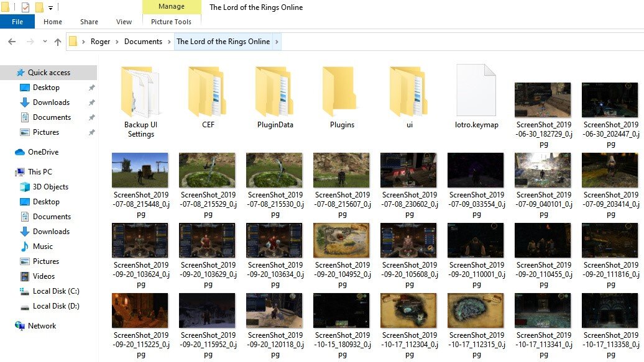Switch to the View ribbon tab
This screenshot has height=362, width=644.
pyautogui.click(x=124, y=22)
